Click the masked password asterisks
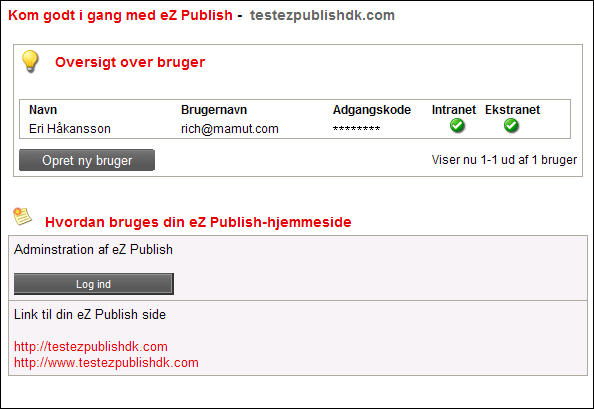Screen dimensions: 594x409 click(356, 129)
